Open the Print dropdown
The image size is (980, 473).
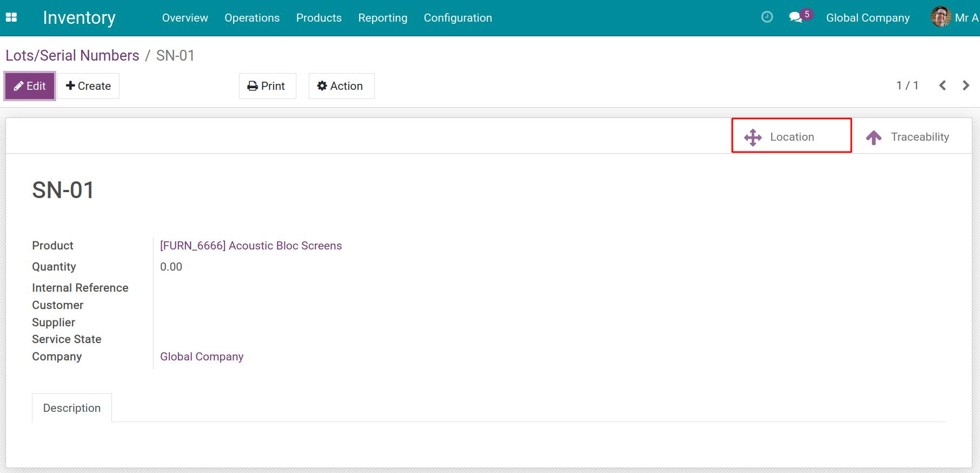tap(267, 86)
